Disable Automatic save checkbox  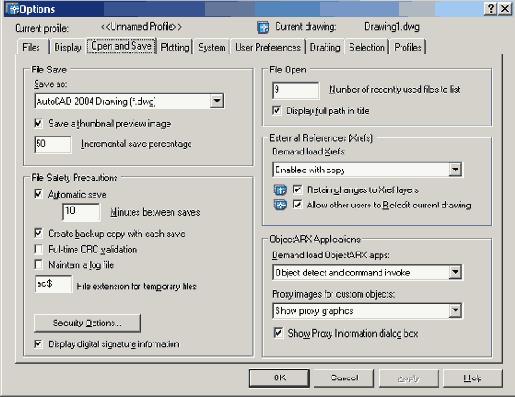point(38,194)
